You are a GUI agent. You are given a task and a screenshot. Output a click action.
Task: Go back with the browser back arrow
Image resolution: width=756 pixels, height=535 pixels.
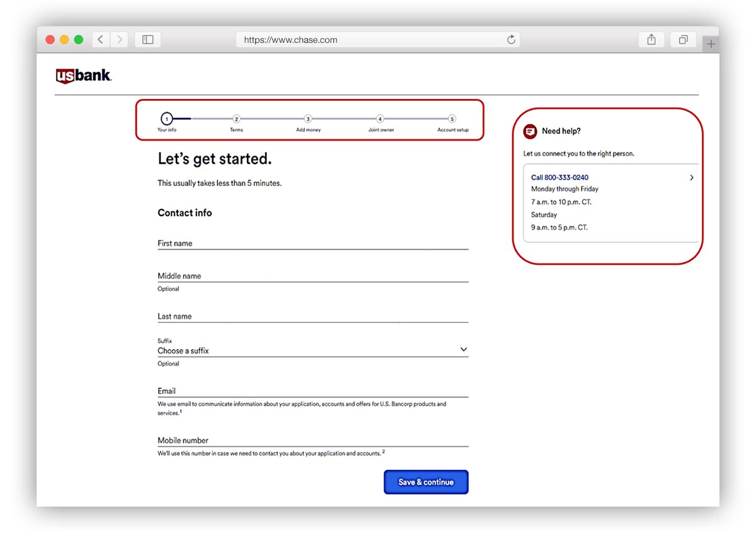point(101,40)
